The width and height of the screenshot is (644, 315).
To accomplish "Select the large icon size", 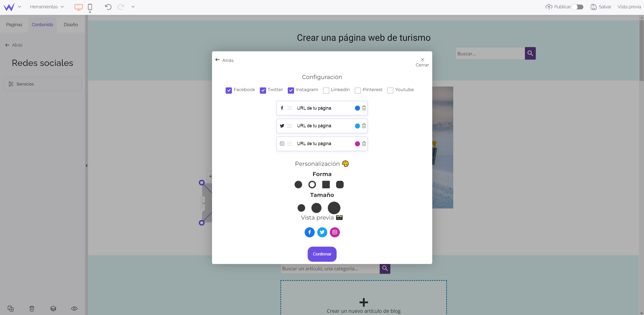I will tap(334, 208).
